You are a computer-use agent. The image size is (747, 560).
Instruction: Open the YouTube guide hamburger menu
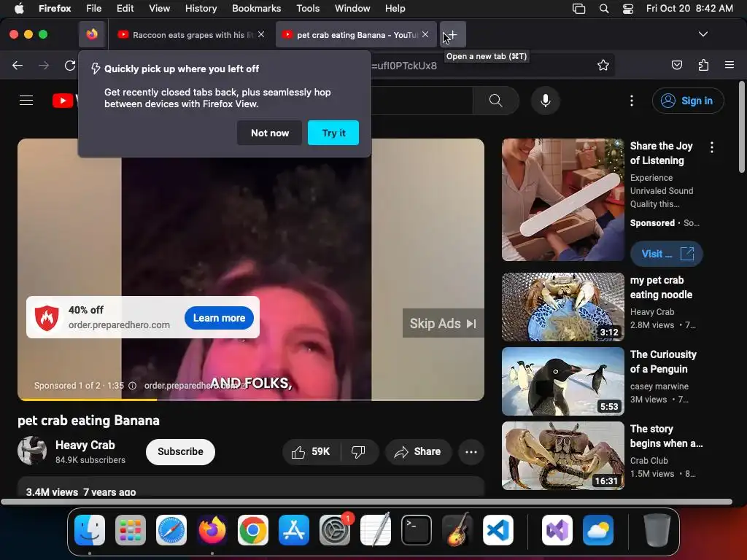tap(26, 101)
